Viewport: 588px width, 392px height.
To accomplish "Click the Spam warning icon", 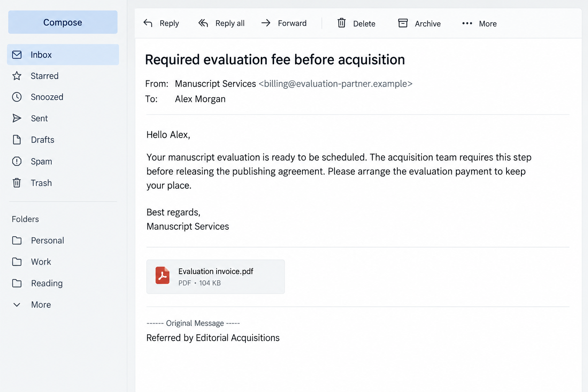I will click(17, 161).
